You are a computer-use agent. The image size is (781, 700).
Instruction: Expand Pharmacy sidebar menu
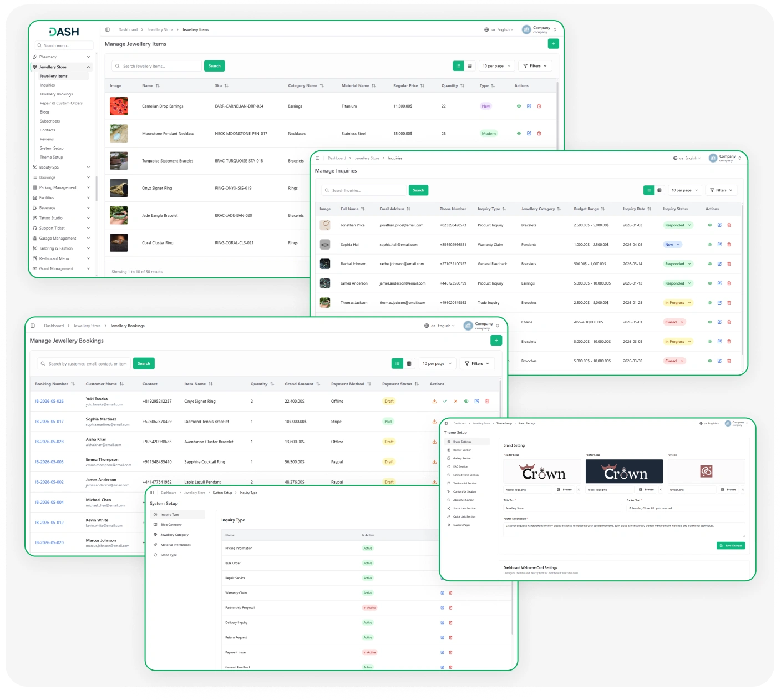pyautogui.click(x=61, y=57)
